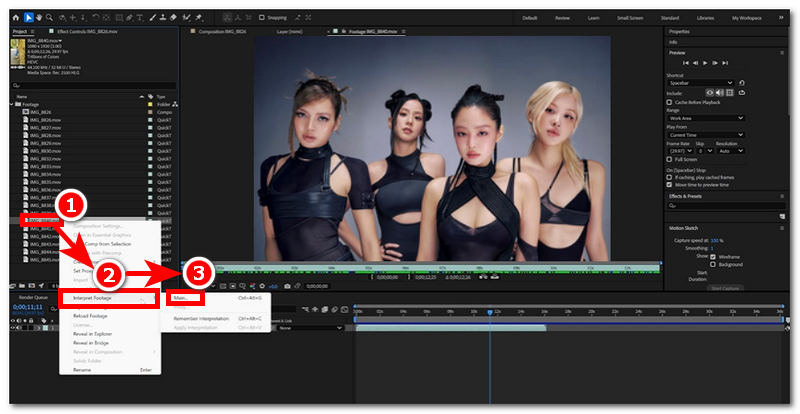Click the Capture speed 100% value
The height and width of the screenshot is (414, 800).
tap(716, 241)
